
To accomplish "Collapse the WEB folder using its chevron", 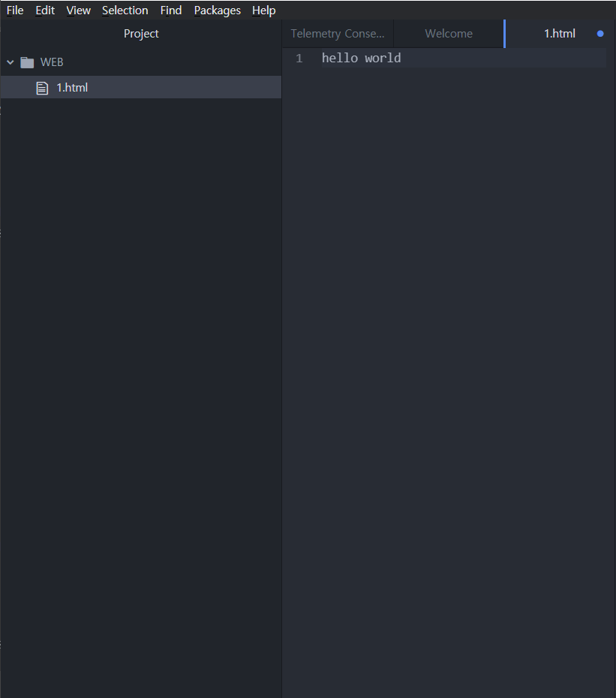I will (x=10, y=62).
